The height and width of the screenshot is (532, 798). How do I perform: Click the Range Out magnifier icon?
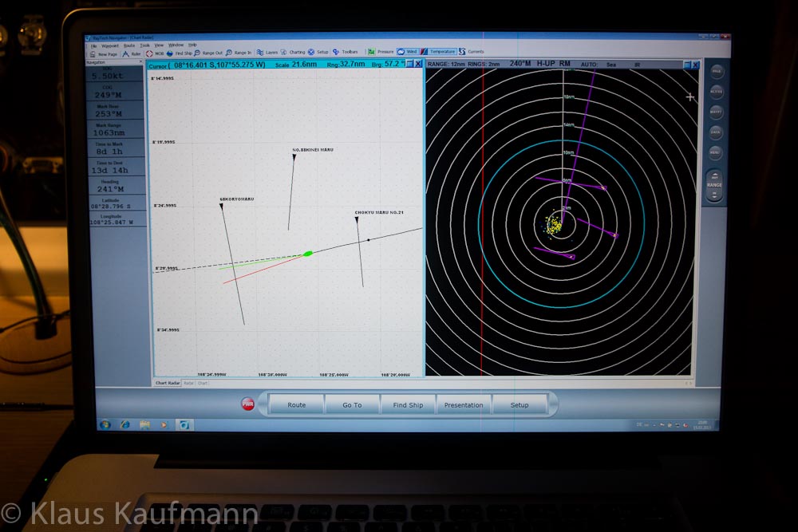coord(197,53)
